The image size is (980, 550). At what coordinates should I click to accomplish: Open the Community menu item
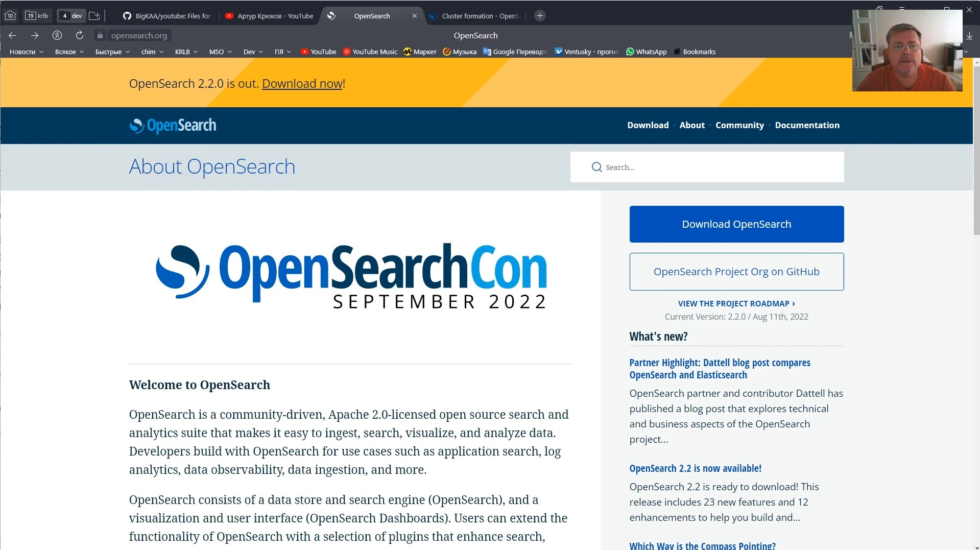[x=739, y=125]
